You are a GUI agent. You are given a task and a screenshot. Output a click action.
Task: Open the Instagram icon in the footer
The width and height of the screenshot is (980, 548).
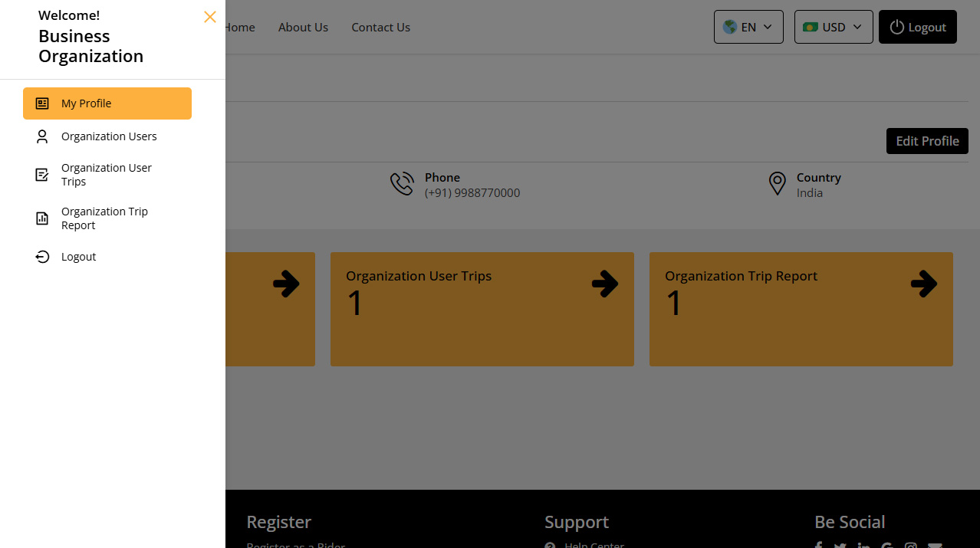coord(910,545)
